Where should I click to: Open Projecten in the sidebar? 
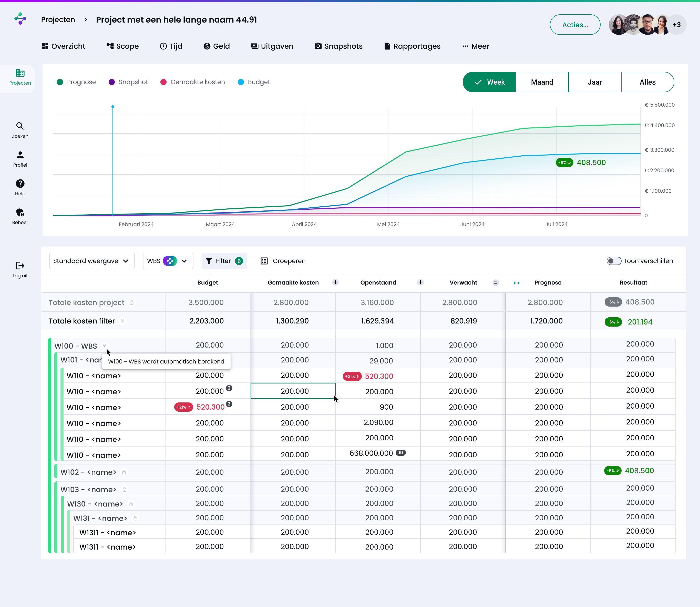pyautogui.click(x=20, y=78)
